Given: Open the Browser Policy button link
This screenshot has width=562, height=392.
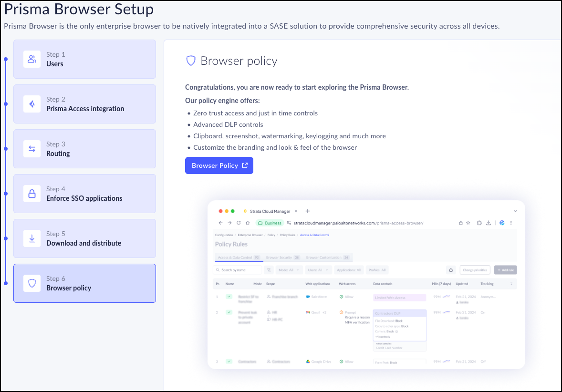Looking at the screenshot, I should (219, 165).
